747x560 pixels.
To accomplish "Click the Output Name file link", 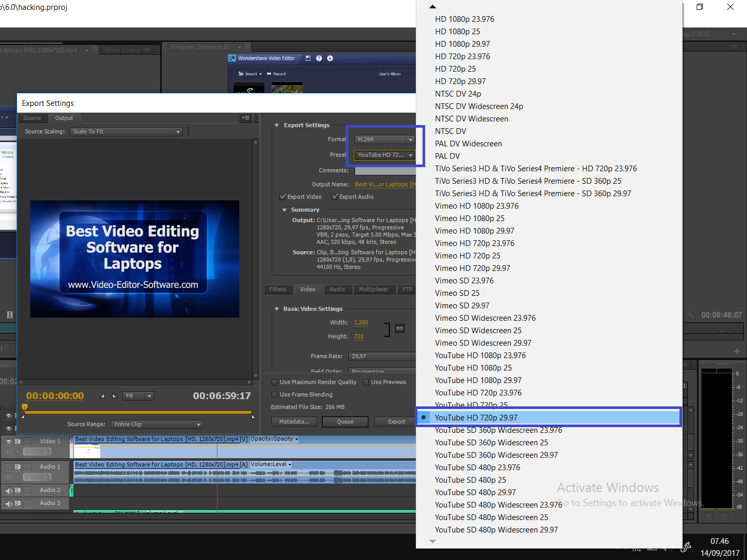I will click(x=386, y=185).
